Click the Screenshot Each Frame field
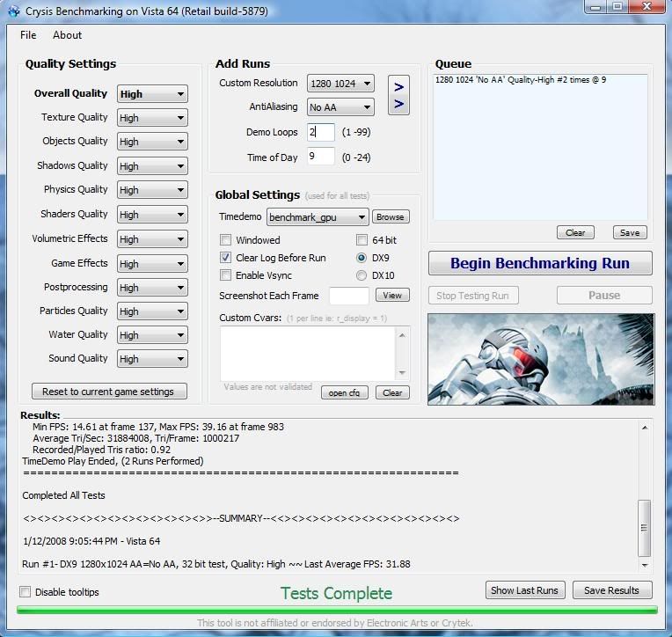The image size is (672, 637). (349, 296)
